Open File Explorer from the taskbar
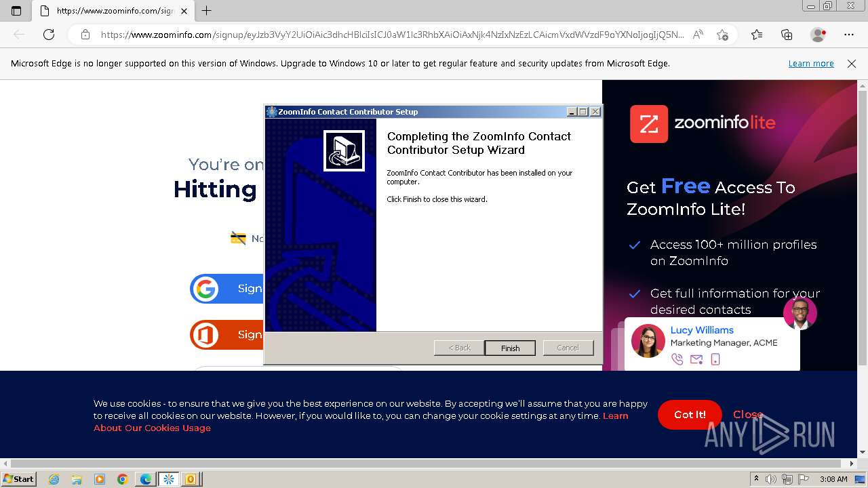Screen dimensions: 868x488 [77, 479]
